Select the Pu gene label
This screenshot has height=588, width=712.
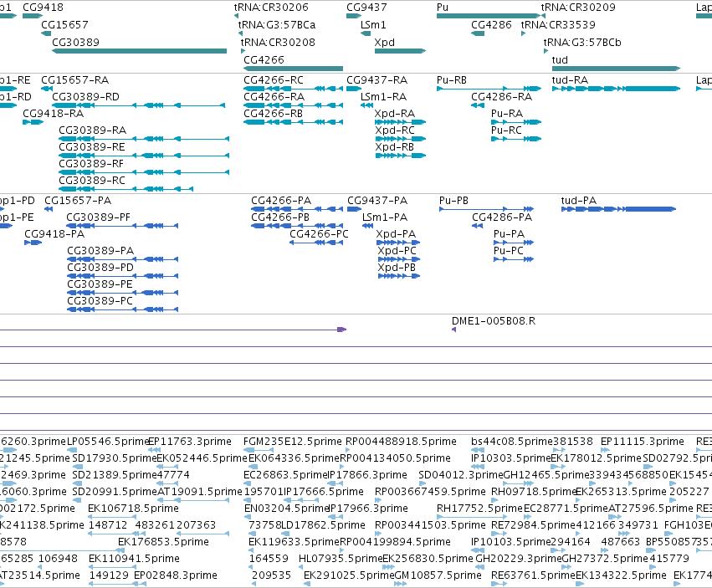(443, 8)
